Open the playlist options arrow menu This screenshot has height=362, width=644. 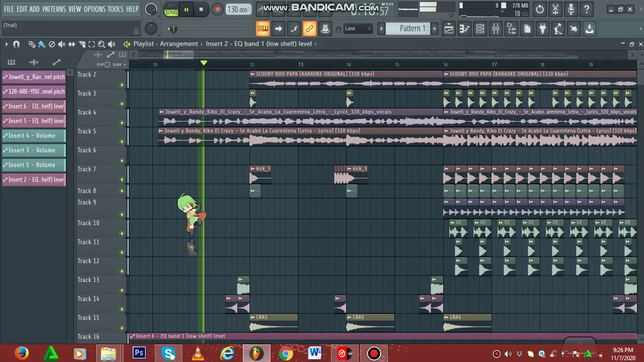(x=7, y=44)
